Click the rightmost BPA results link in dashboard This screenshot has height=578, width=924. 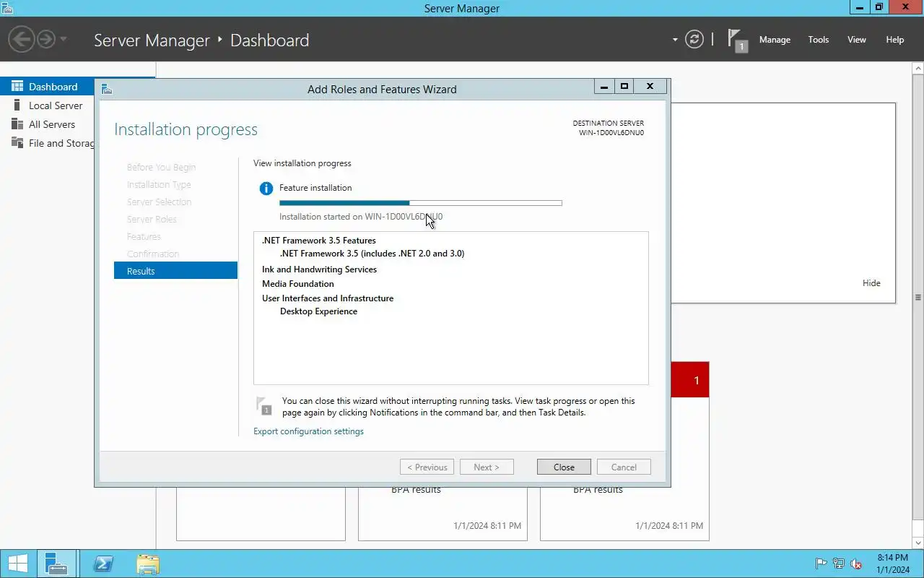click(598, 490)
